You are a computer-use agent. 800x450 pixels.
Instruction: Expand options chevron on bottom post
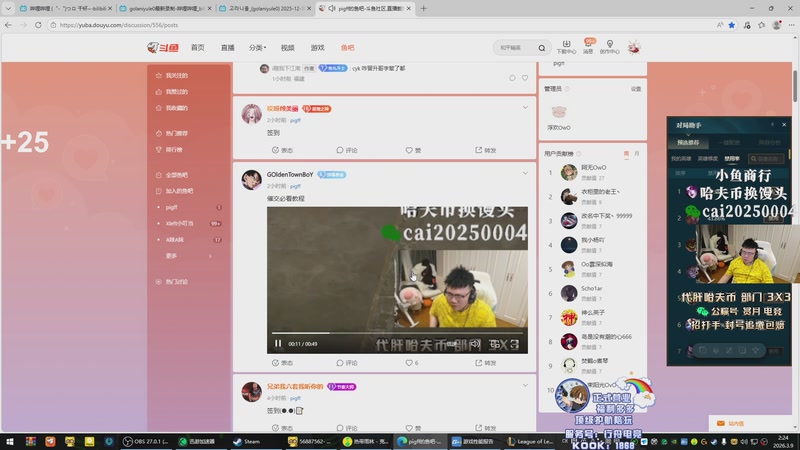click(x=525, y=386)
